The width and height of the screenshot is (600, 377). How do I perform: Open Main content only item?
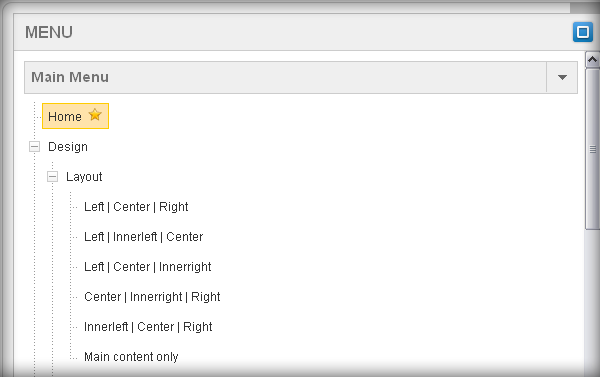click(131, 357)
